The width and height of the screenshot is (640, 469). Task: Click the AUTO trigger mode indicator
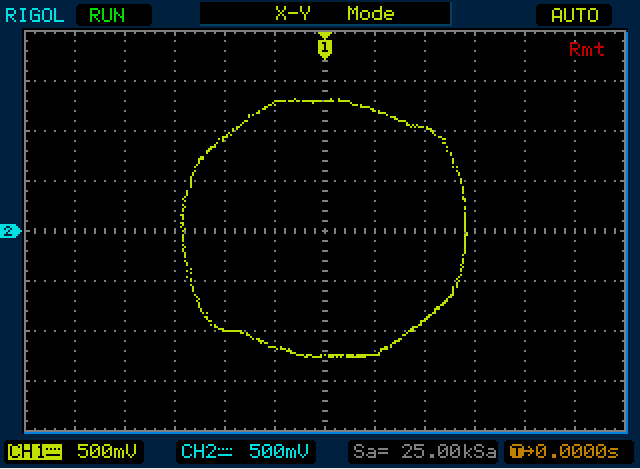click(575, 16)
